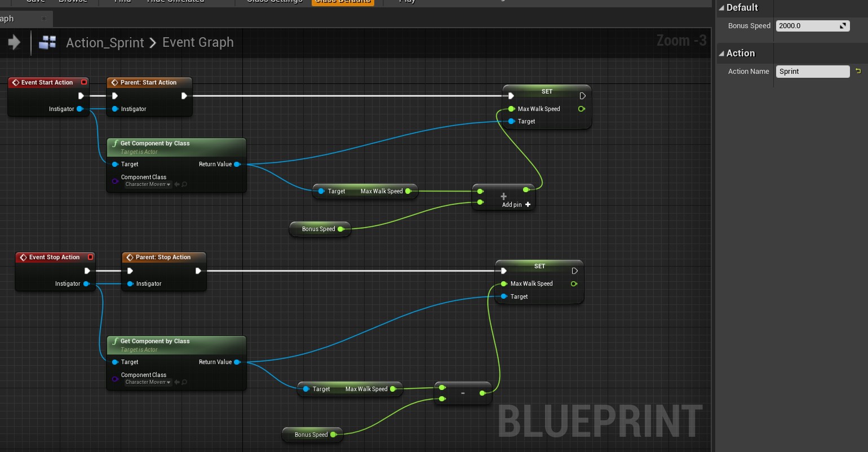This screenshot has width=868, height=452.
Task: Click browse icon under top Component Class
Action: [184, 184]
